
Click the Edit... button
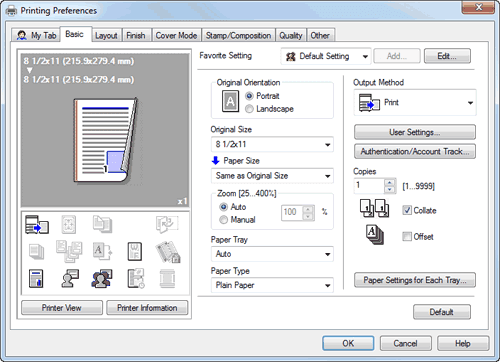(x=447, y=56)
